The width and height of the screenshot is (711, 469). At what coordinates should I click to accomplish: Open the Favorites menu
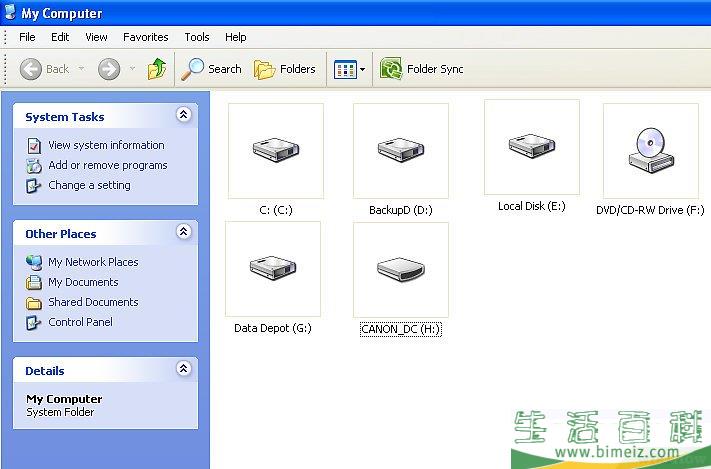pos(146,37)
